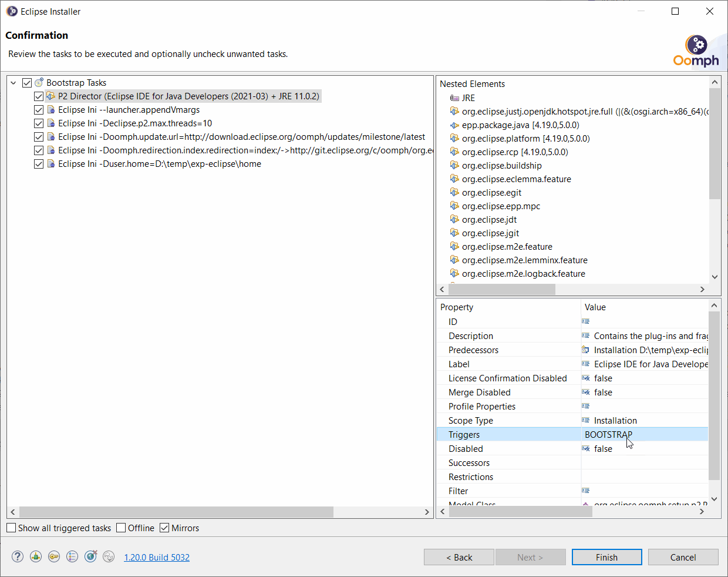The image size is (728, 577).
Task: Click the Predecessors value icon
Action: point(586,350)
